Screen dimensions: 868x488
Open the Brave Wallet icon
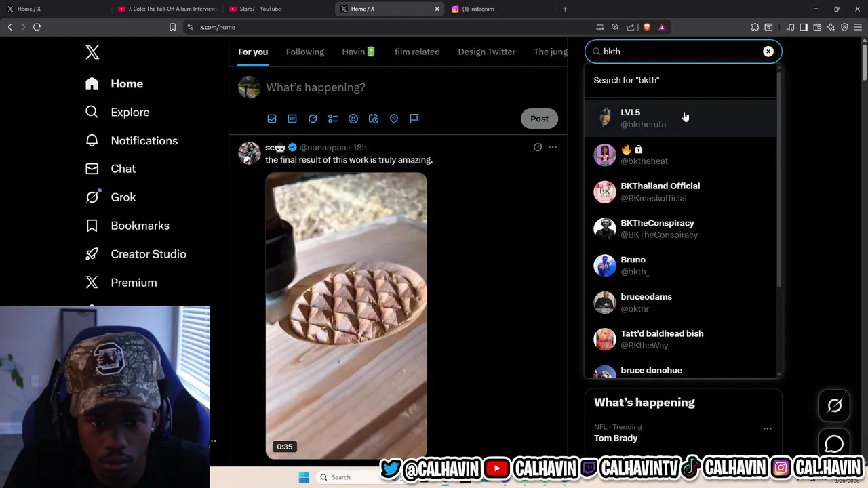tap(817, 27)
